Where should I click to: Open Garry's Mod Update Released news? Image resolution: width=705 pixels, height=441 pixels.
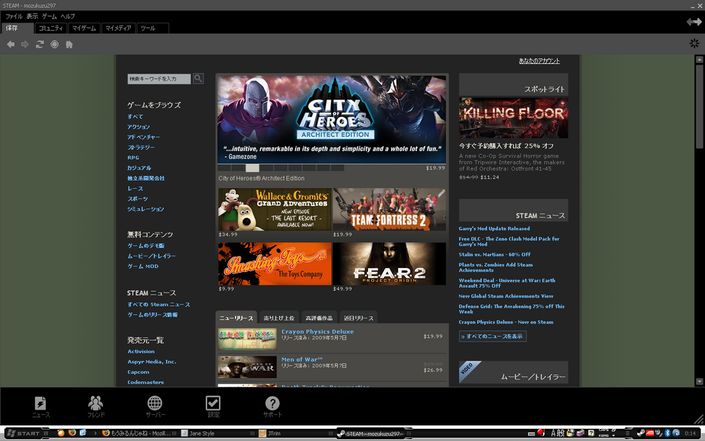pyautogui.click(x=494, y=228)
